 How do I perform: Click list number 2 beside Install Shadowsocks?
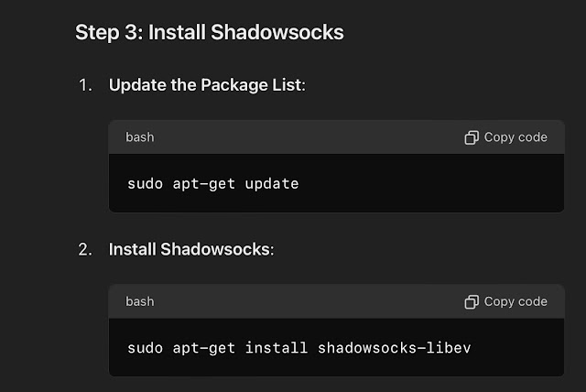(85, 250)
